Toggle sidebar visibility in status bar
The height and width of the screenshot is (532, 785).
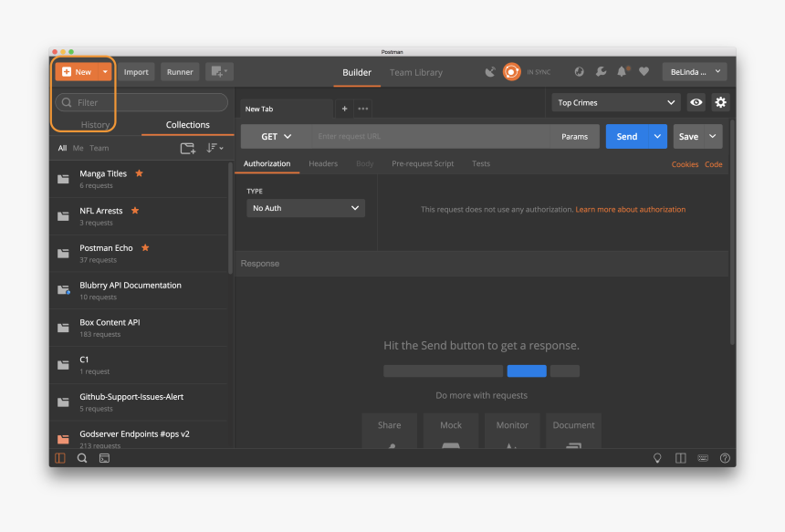tap(60, 458)
